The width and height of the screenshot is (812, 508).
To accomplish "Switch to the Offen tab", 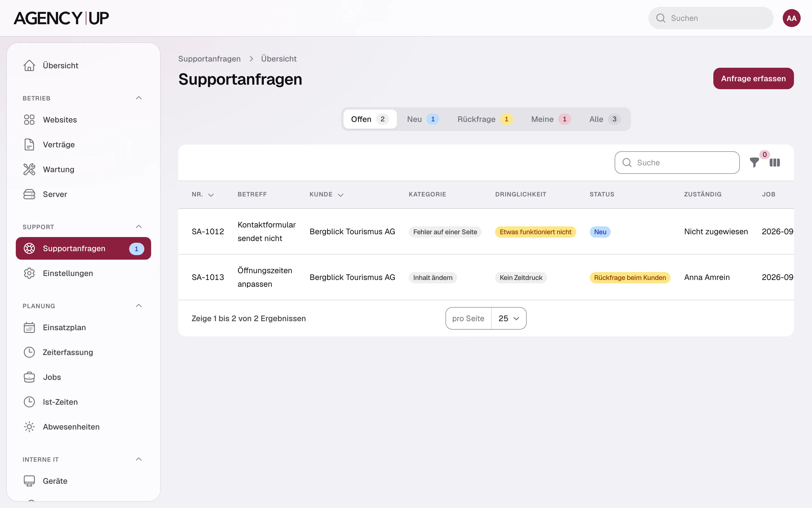I will pyautogui.click(x=370, y=119).
